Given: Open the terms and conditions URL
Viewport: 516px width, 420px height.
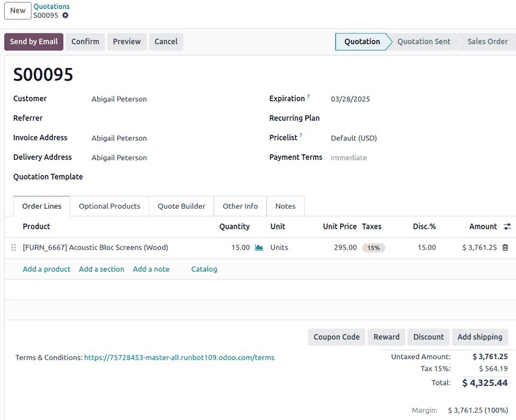Looking at the screenshot, I should (179, 357).
